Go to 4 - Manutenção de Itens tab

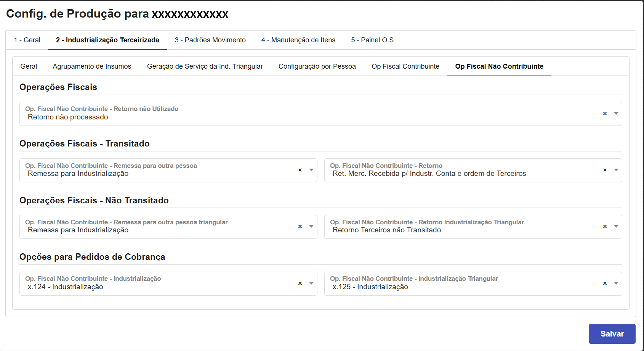click(298, 40)
